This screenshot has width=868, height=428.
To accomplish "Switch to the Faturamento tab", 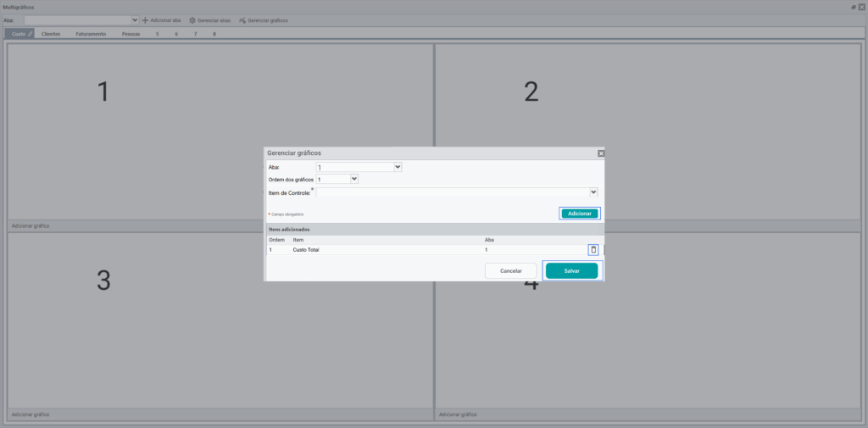I will [x=91, y=34].
